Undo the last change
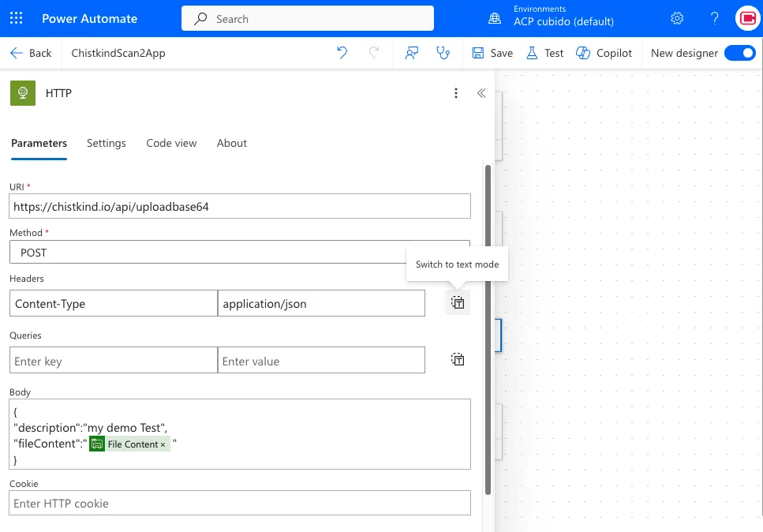Viewport: 763px width, 532px height. [x=342, y=52]
